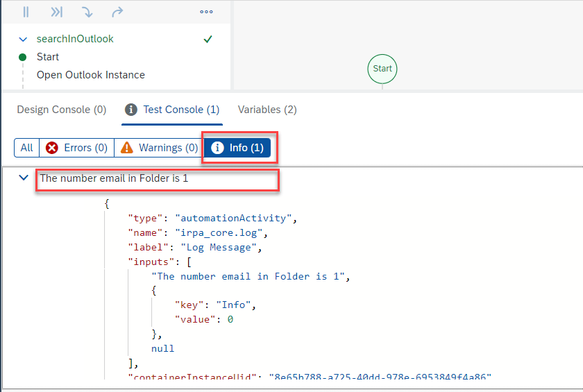
Task: Open the three-dot more options menu
Action: 206,12
